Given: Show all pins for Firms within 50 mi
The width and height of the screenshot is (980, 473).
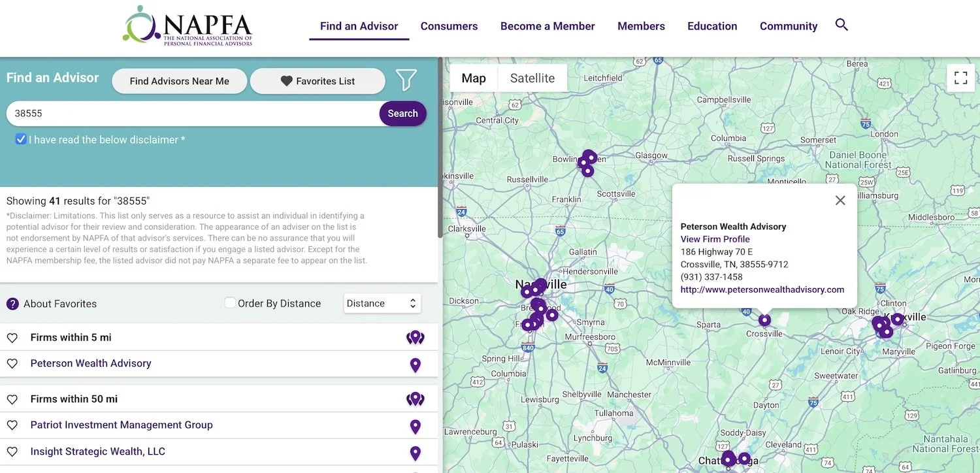Looking at the screenshot, I should point(415,399).
